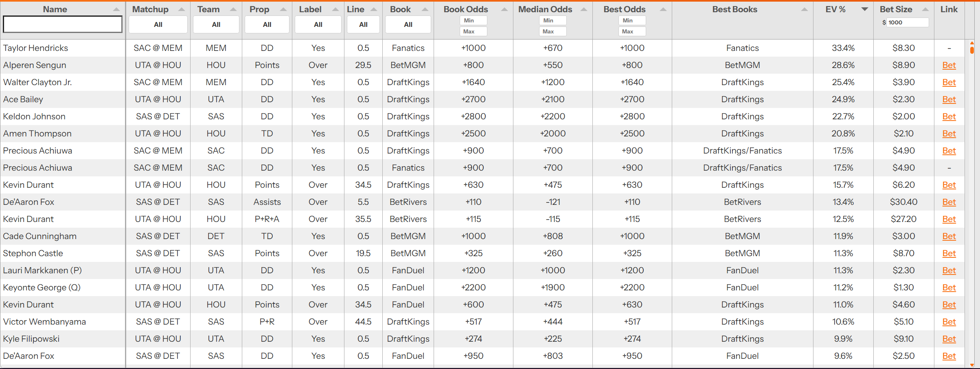Viewport: 980px width, 369px height.
Task: Toggle EV % descending sort arrow
Action: [865, 9]
